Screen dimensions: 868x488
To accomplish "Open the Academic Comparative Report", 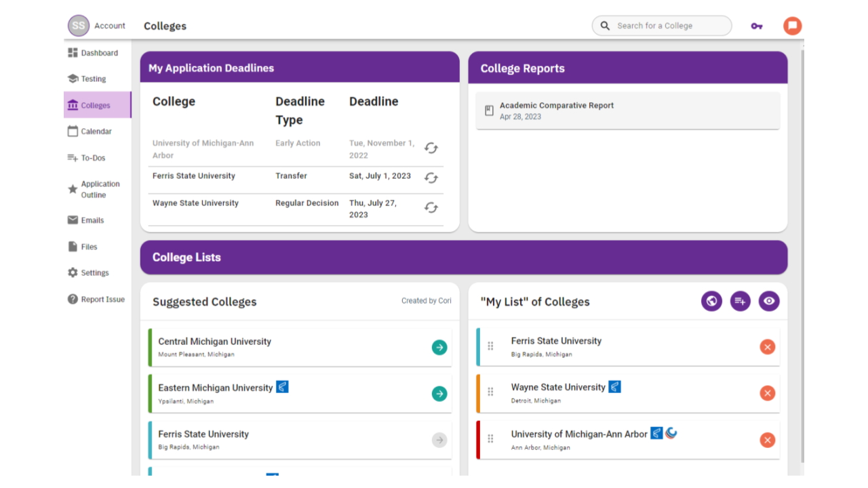I will 628,110.
